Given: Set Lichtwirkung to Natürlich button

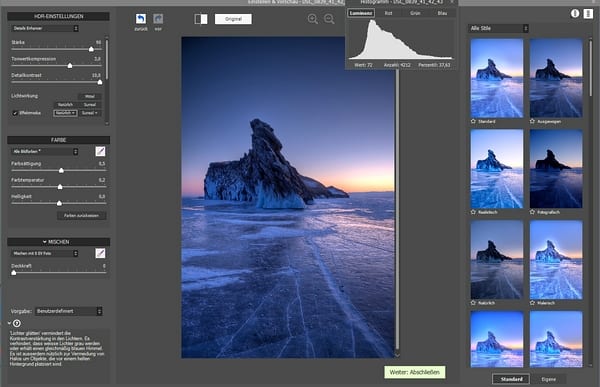Looking at the screenshot, I should click(x=65, y=105).
